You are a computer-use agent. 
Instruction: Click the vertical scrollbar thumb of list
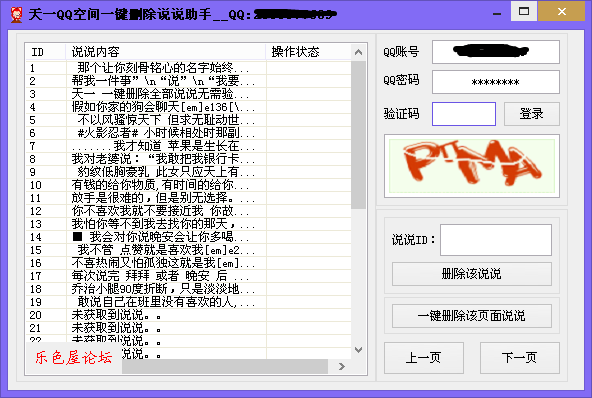pos(358,135)
